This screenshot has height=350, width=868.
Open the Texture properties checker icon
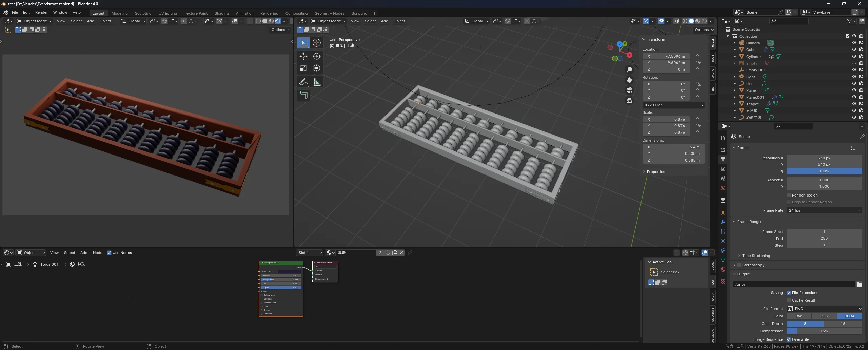(723, 282)
